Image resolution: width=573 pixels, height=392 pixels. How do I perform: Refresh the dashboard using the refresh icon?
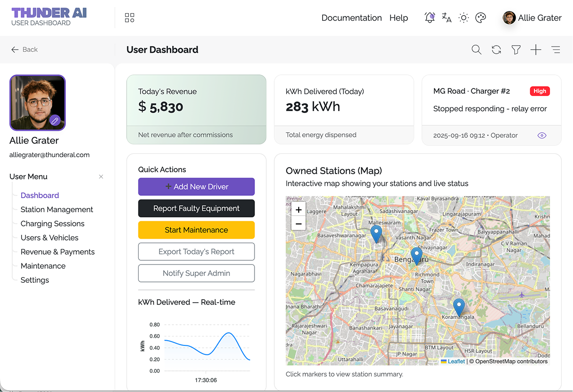496,49
